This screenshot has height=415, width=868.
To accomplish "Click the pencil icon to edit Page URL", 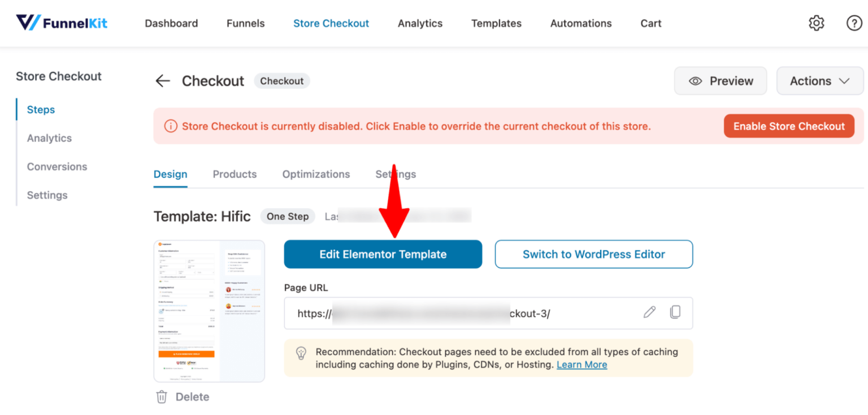I will (x=649, y=312).
